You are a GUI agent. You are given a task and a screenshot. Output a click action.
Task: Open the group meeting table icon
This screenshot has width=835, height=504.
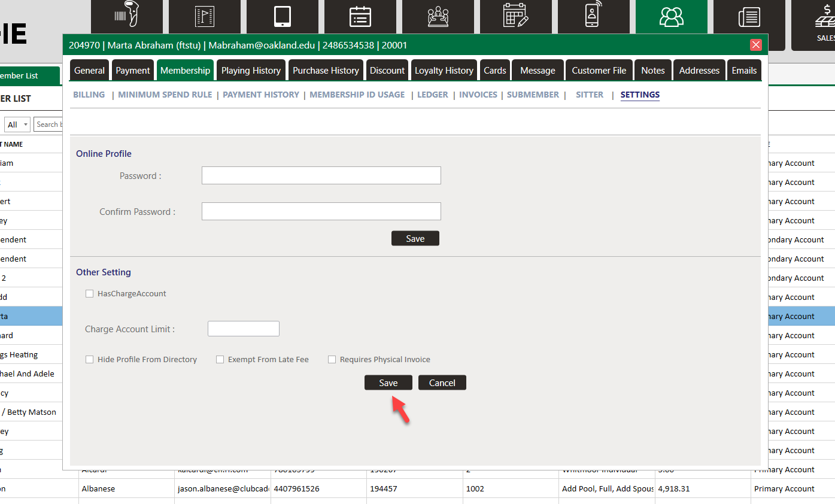coord(438,17)
